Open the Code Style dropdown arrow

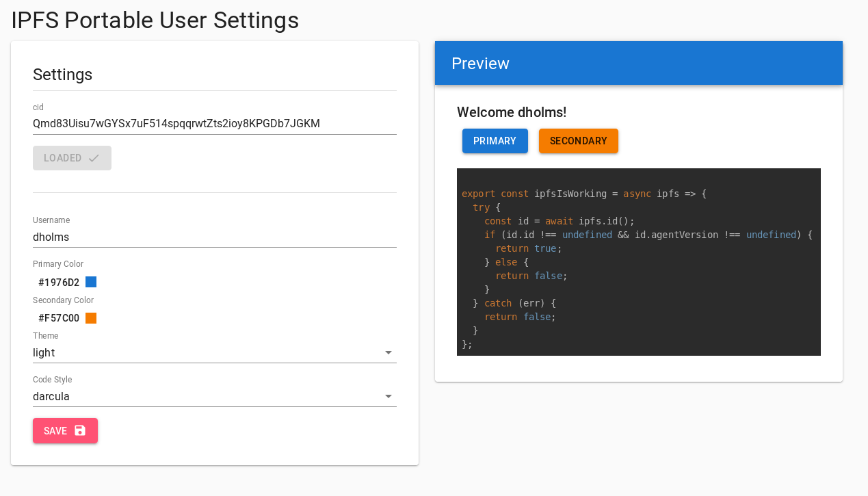pyautogui.click(x=389, y=397)
